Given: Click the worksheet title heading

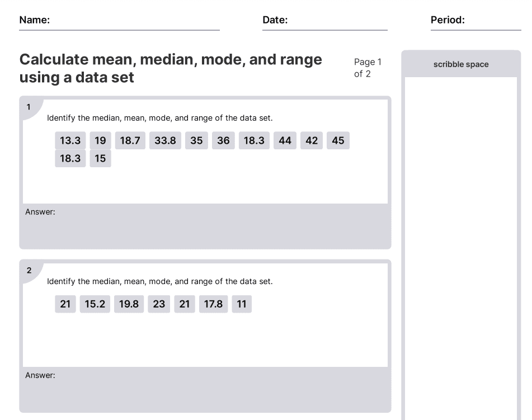Looking at the screenshot, I should coord(171,68).
